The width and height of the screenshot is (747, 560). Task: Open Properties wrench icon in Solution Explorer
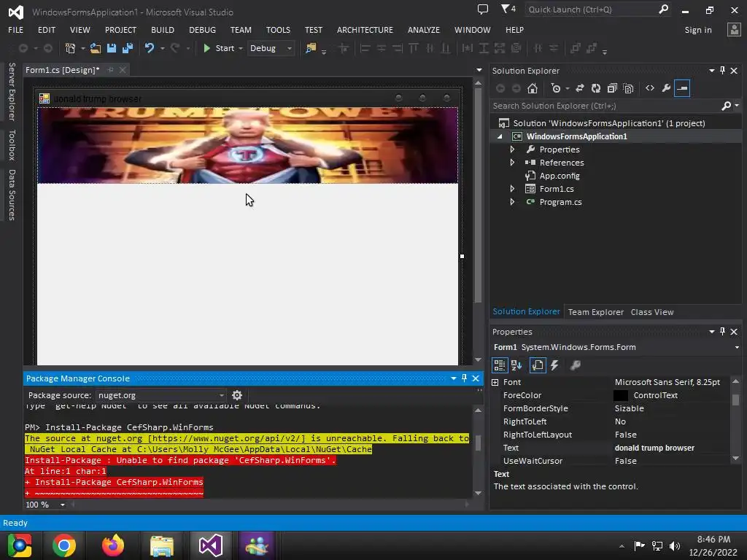[666, 88]
